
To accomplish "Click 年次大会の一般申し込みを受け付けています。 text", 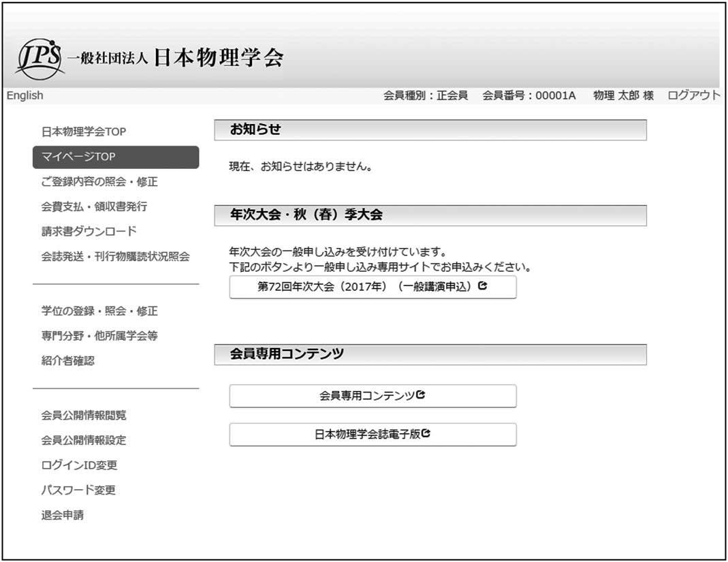I will pyautogui.click(x=338, y=252).
